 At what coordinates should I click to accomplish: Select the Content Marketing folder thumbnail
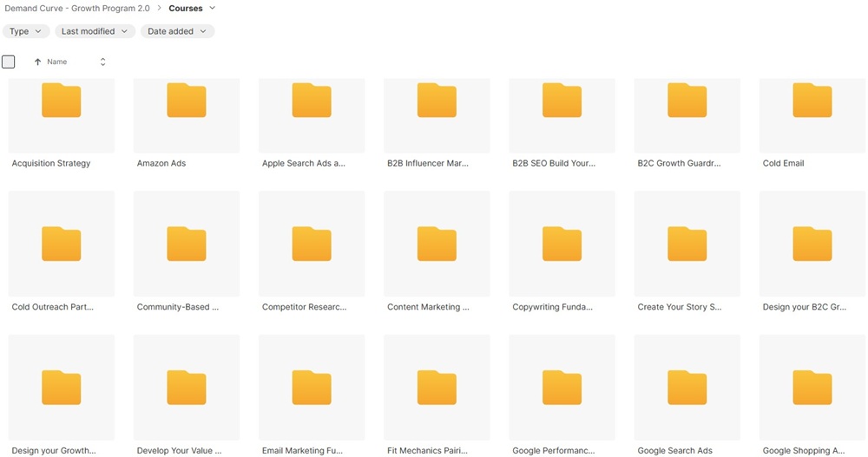point(437,244)
